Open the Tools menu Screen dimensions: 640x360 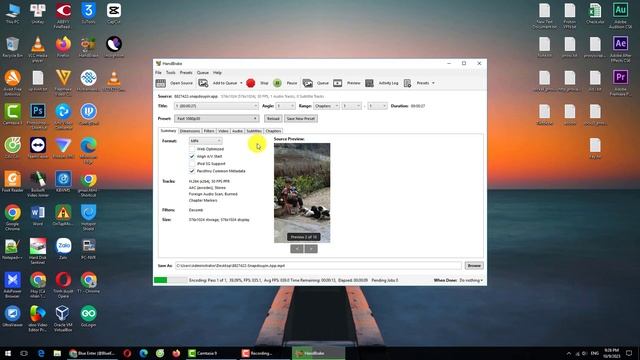171,73
